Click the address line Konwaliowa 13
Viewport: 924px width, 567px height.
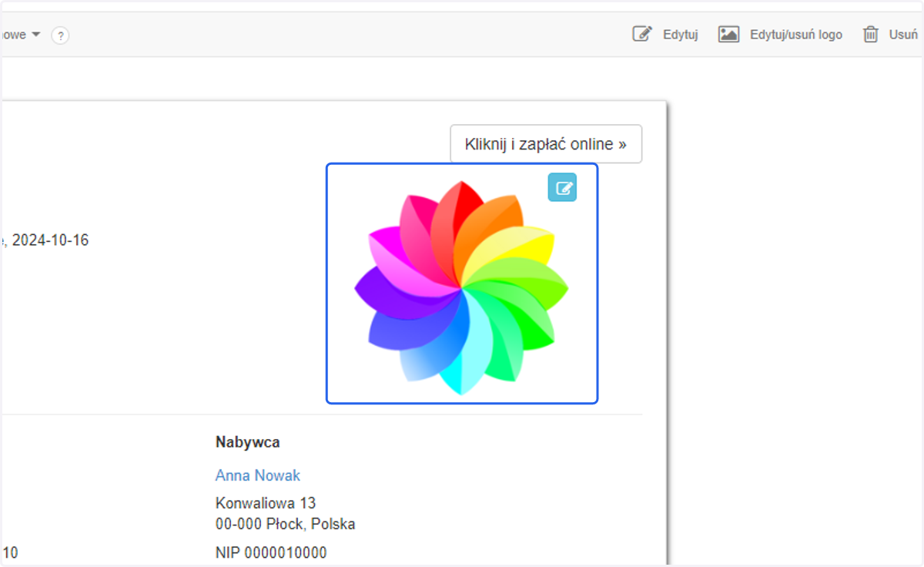coord(266,503)
